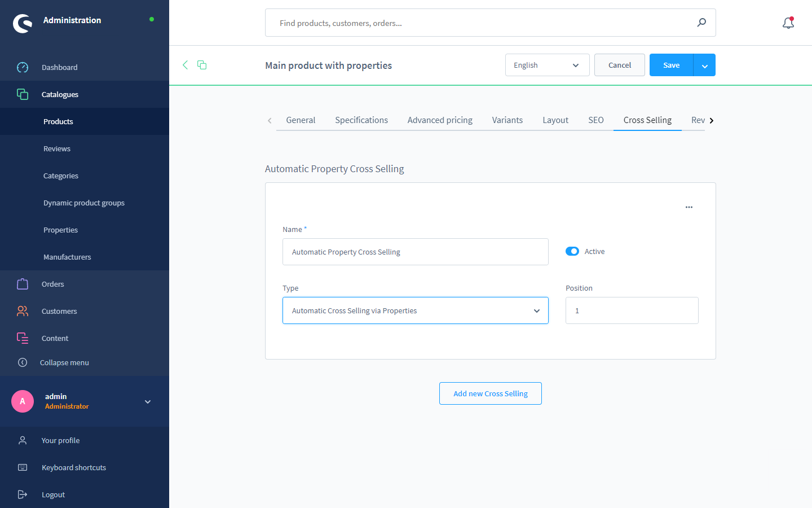This screenshot has height=508, width=812.
Task: Open the partially visible Rev tab
Action: click(x=698, y=120)
